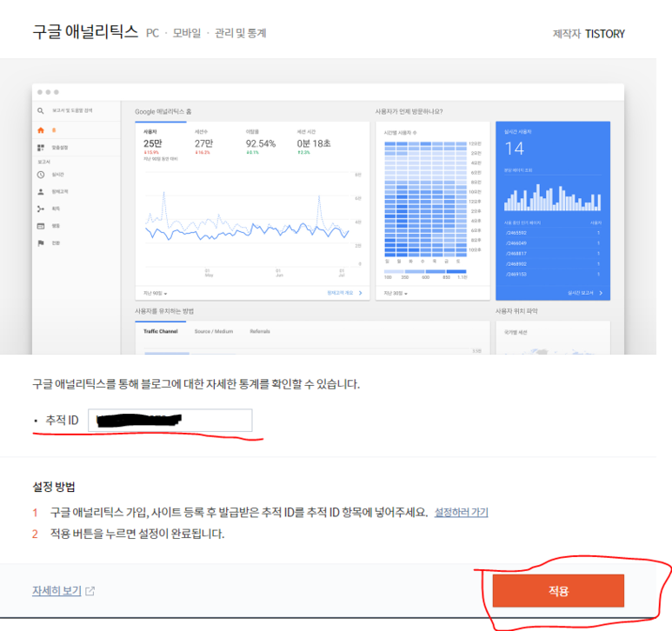Select the orange home icon in preview sidebar

tap(41, 130)
